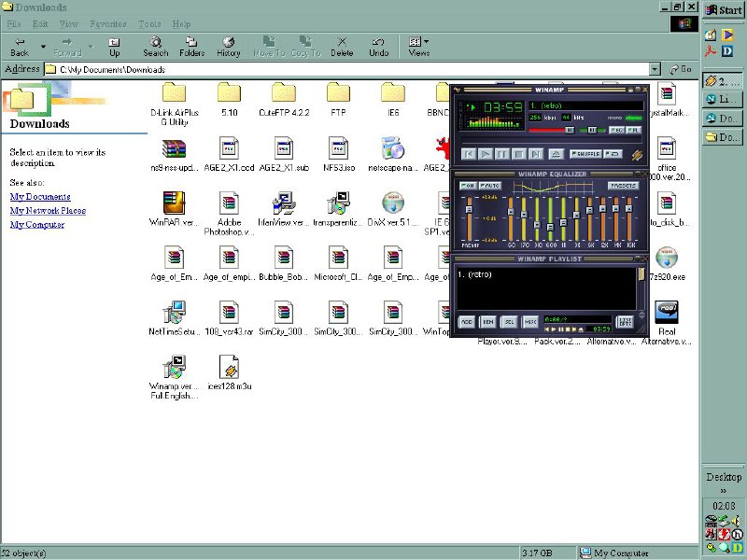Image resolution: width=747 pixels, height=560 pixels.
Task: Open the Favorites menu
Action: click(108, 24)
